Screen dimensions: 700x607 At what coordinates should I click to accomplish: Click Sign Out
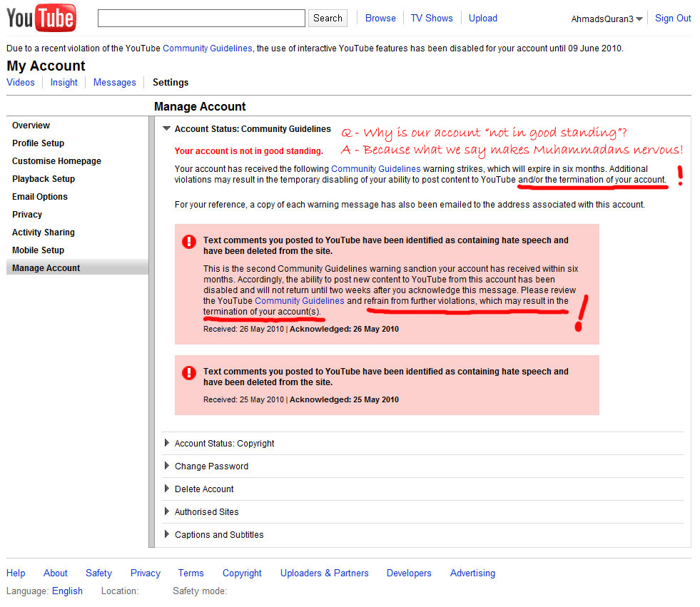673,19
